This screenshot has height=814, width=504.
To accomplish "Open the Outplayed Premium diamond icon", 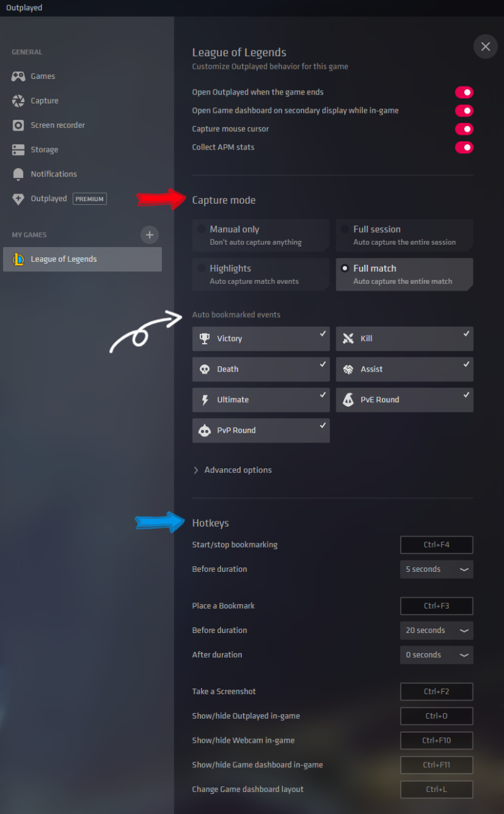I will point(18,199).
